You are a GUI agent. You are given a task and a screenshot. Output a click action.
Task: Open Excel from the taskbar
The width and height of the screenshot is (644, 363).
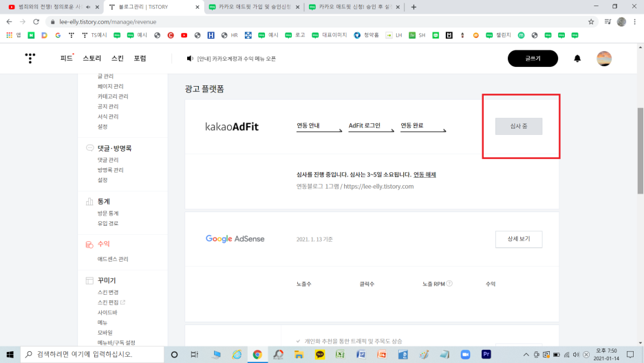coord(340,354)
